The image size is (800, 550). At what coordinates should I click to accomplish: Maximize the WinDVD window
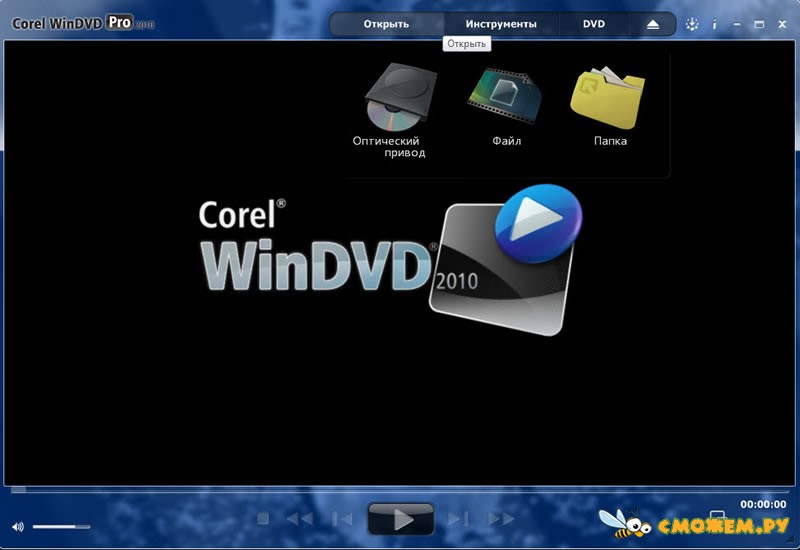coord(759,24)
